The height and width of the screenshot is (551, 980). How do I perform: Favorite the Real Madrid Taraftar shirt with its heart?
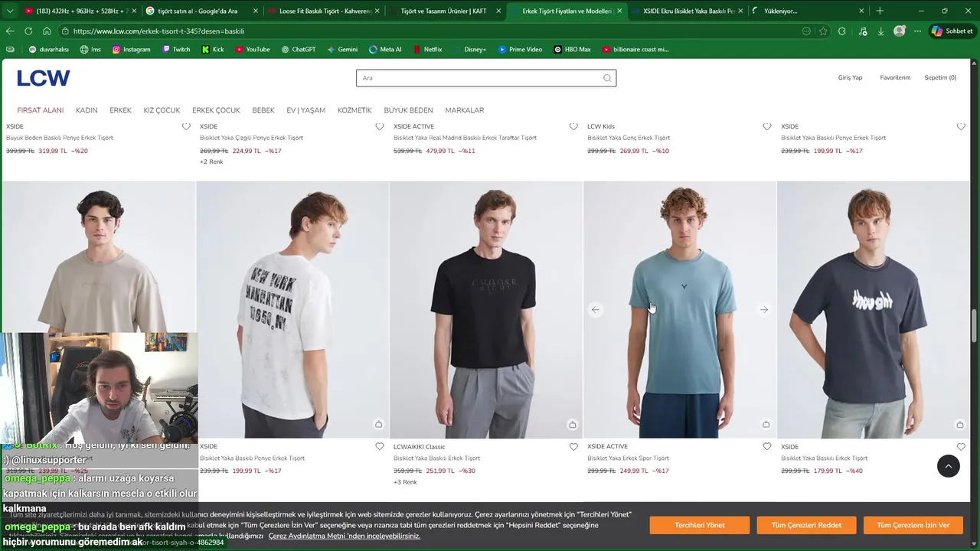pyautogui.click(x=573, y=126)
